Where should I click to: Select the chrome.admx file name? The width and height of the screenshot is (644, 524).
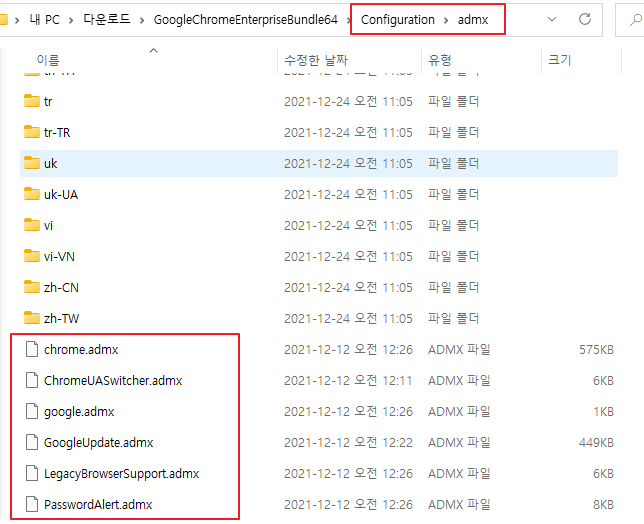coord(81,349)
